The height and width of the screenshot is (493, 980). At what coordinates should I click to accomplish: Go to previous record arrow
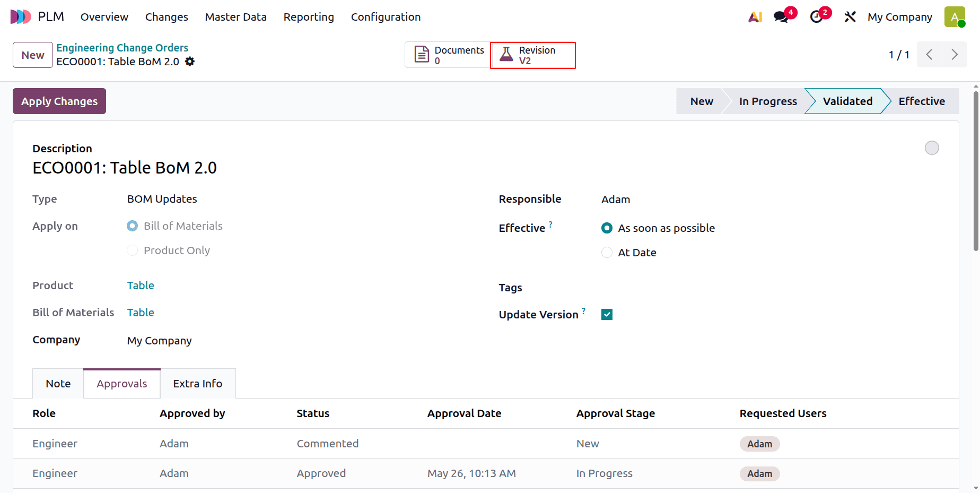(929, 55)
